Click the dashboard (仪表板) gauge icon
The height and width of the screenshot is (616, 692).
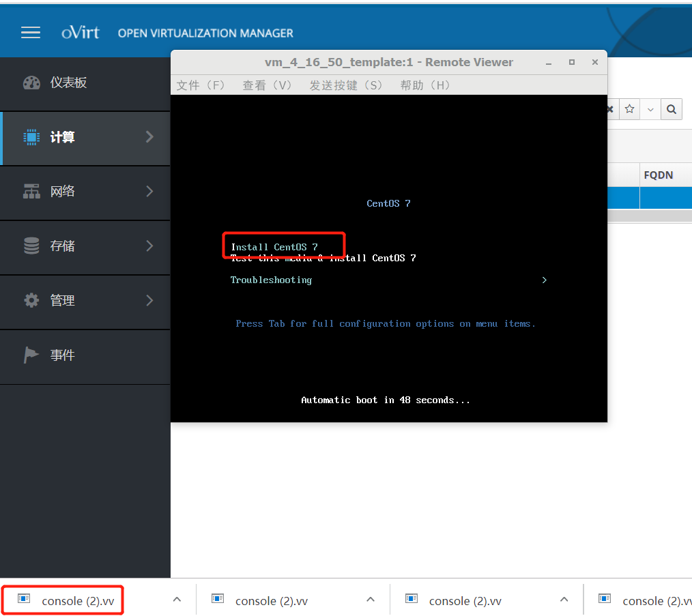pyautogui.click(x=31, y=83)
